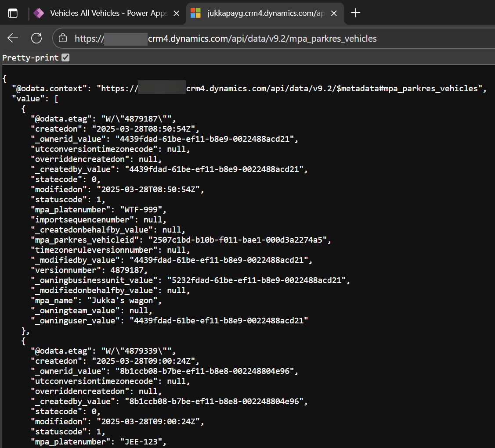Click first record's _createdby_value line
This screenshot has width=495, height=448.
point(169,169)
